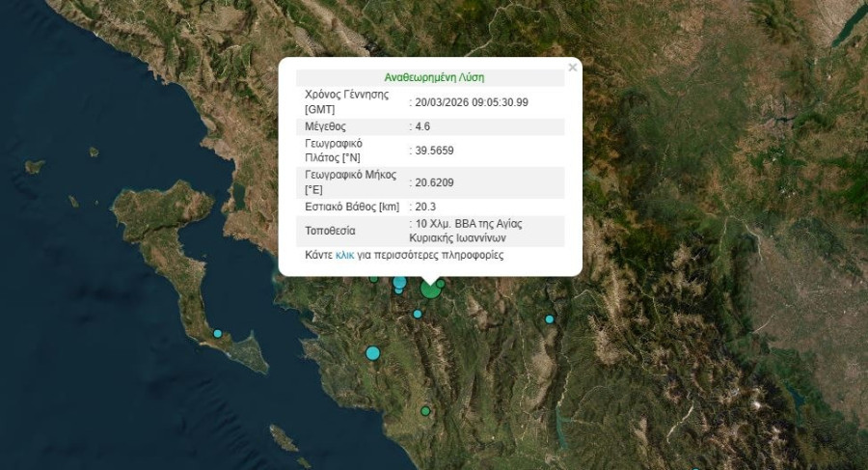Click the small green marker at the popup's bottom-left edge
Image resolution: width=868 pixels, height=470 pixels.
point(374,279)
